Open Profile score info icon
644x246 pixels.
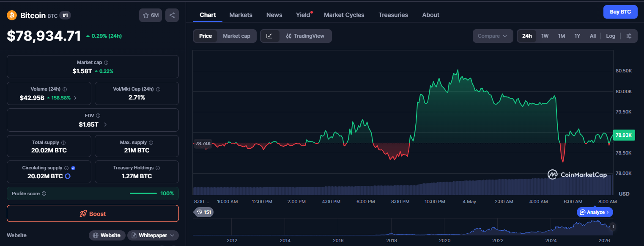pos(44,193)
